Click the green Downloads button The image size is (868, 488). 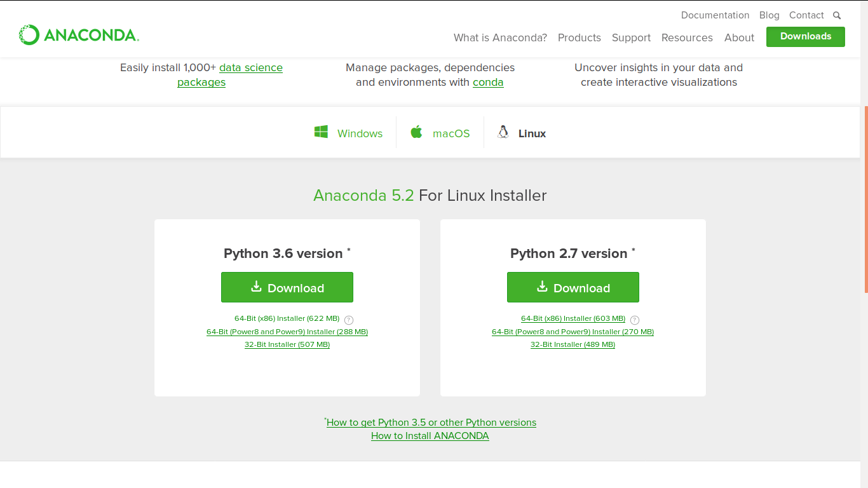(805, 37)
